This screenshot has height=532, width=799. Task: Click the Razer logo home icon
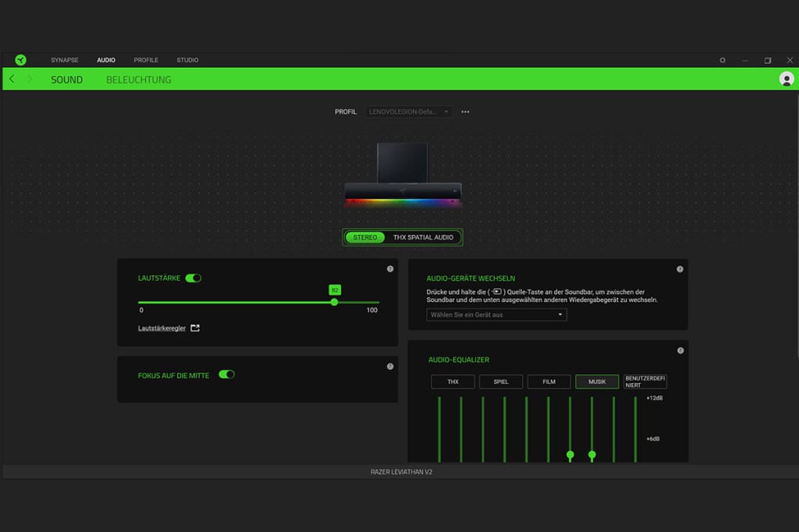point(20,60)
